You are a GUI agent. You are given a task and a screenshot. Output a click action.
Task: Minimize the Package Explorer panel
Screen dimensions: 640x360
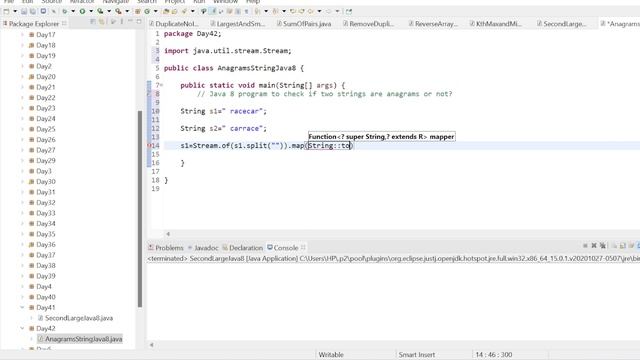click(130, 21)
